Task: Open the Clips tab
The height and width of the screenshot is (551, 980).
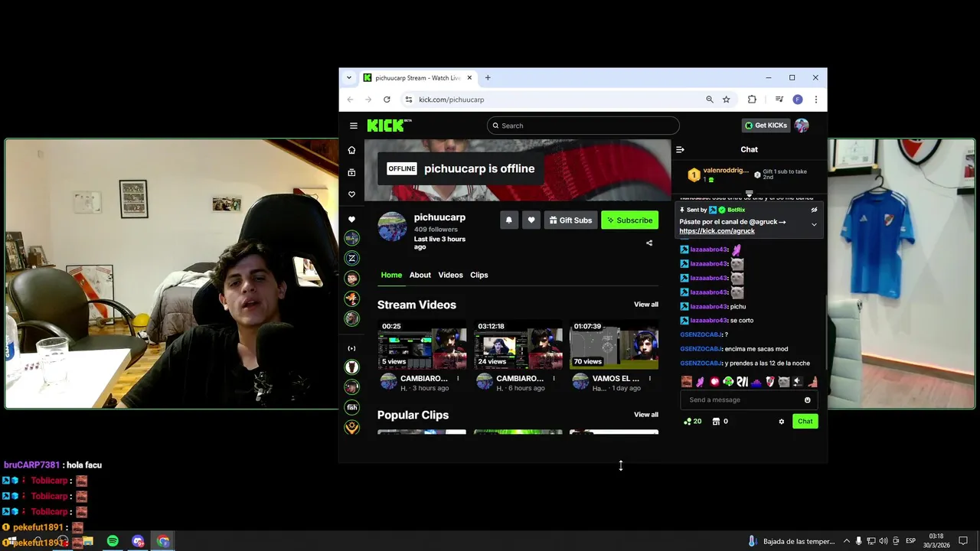Action: tap(479, 275)
